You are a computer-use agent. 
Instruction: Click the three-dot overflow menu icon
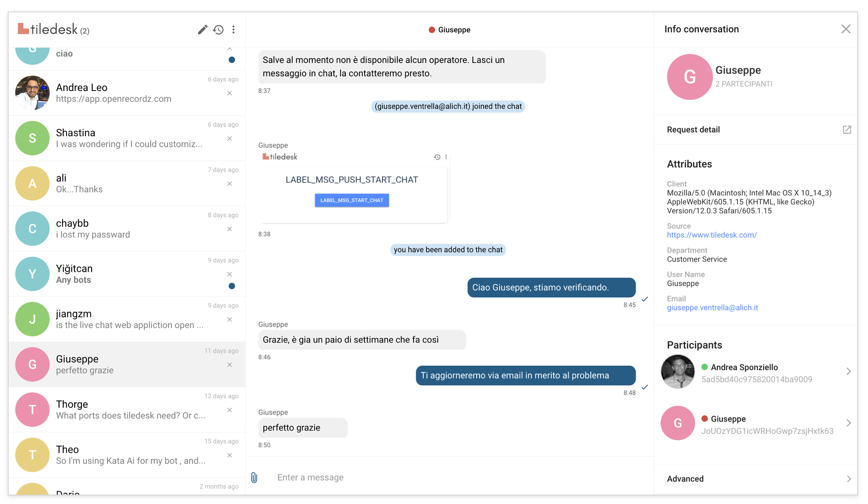pos(234,28)
